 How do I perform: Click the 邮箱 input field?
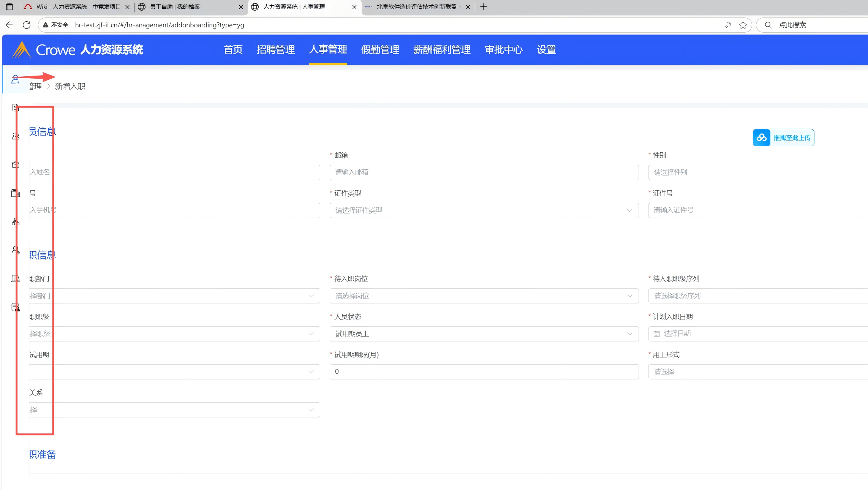(x=484, y=172)
